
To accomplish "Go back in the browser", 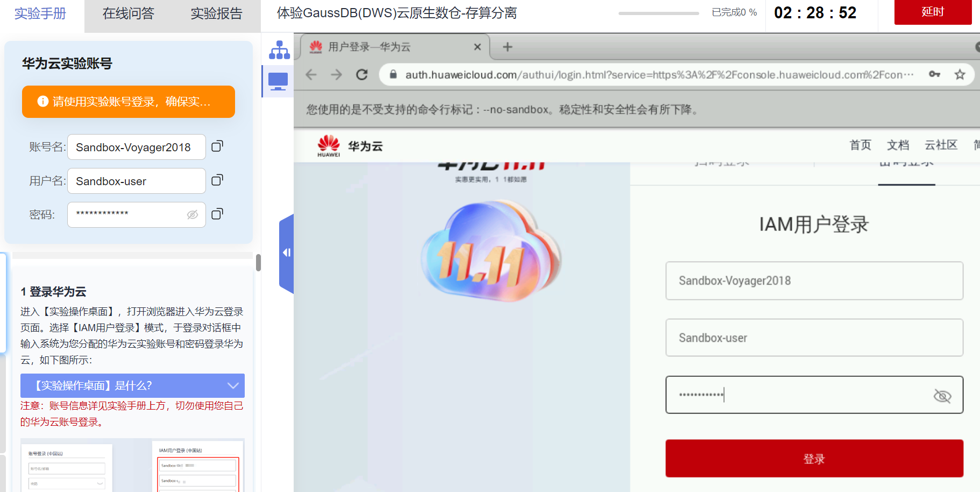I will pos(311,75).
